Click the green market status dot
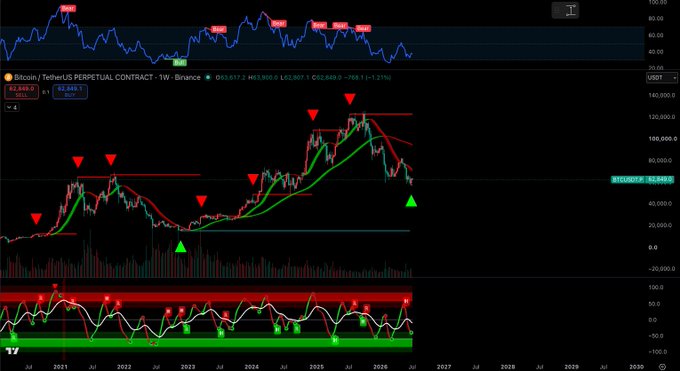Image resolution: width=680 pixels, height=371 pixels. (208, 77)
